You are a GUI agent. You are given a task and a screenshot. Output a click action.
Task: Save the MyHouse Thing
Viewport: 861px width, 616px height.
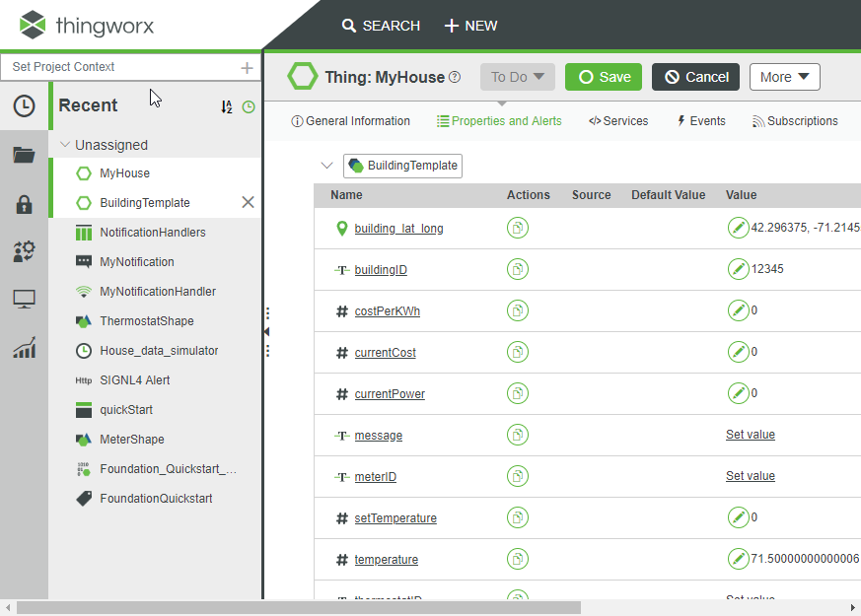click(604, 77)
